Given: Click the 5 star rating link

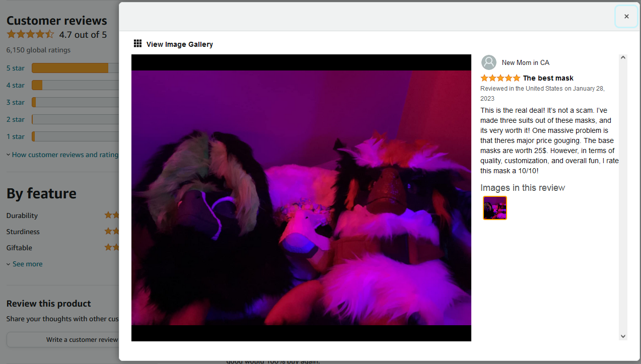Looking at the screenshot, I should click(15, 68).
